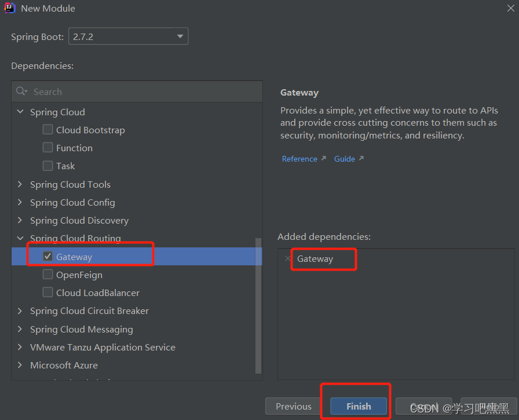Expand the Spring Cloud Tools group
The height and width of the screenshot is (420, 519).
point(20,184)
